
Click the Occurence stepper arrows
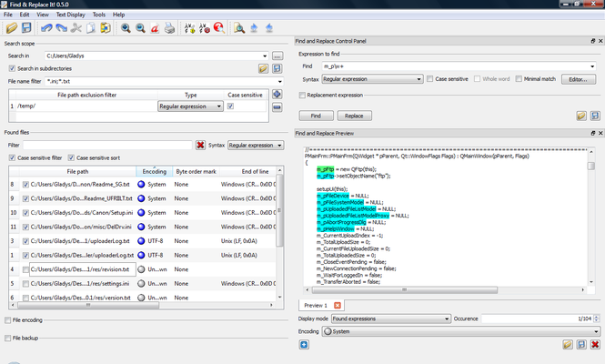pyautogui.click(x=597, y=318)
